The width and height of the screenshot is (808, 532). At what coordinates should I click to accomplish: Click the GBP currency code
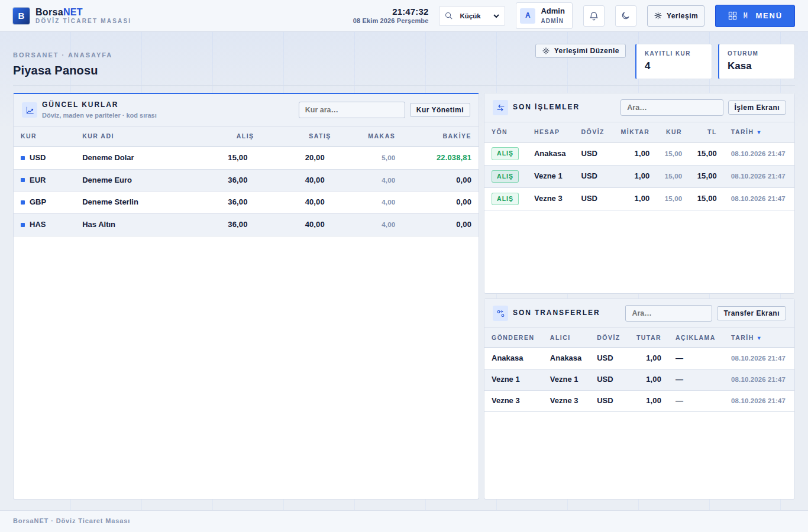38,202
